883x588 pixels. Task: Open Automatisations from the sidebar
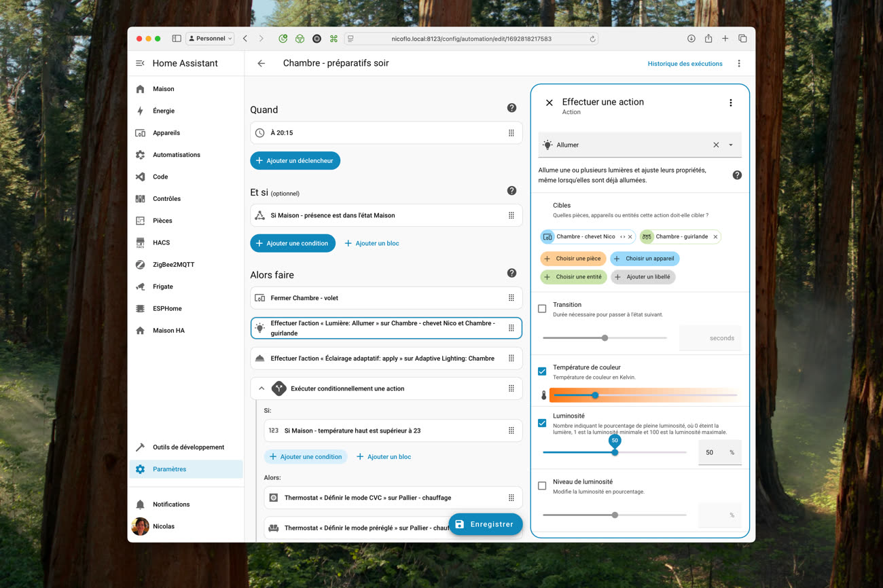click(x=185, y=155)
